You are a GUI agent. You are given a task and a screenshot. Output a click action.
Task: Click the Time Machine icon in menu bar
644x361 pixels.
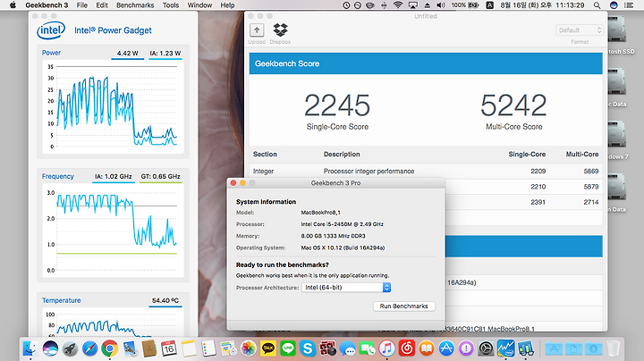coord(346,5)
